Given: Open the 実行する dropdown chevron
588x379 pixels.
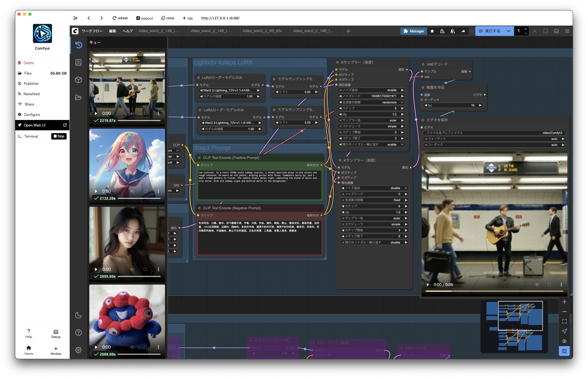Looking at the screenshot, I should [x=508, y=31].
